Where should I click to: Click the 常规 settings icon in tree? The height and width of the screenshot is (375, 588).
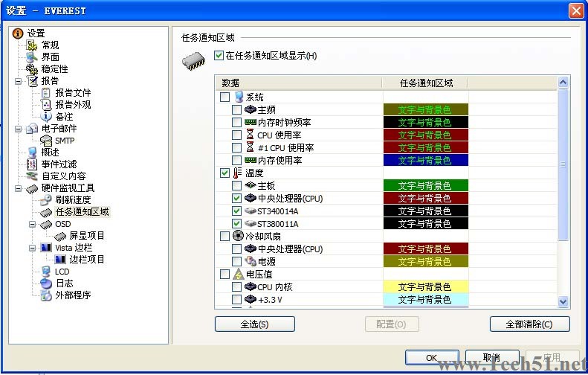coord(32,45)
